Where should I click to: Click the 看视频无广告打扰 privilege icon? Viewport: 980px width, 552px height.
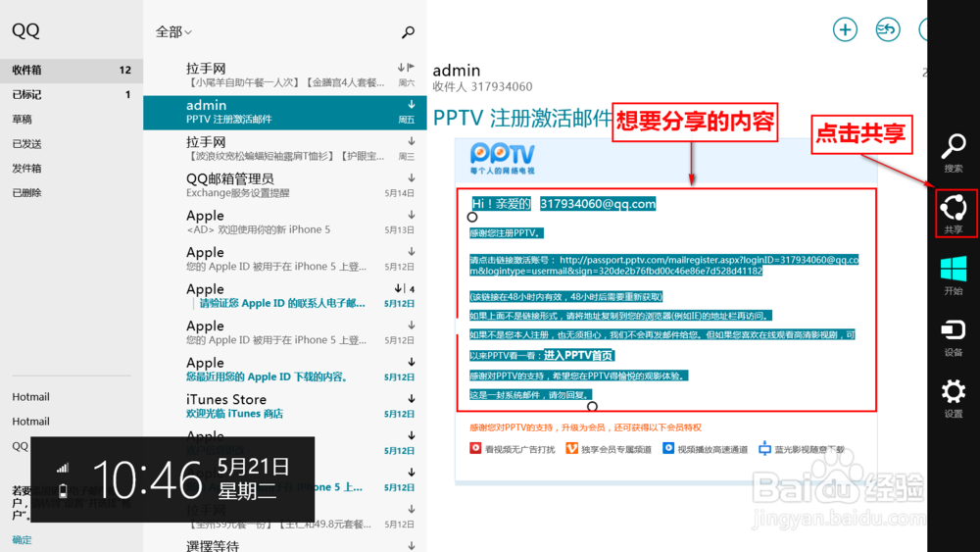[475, 448]
